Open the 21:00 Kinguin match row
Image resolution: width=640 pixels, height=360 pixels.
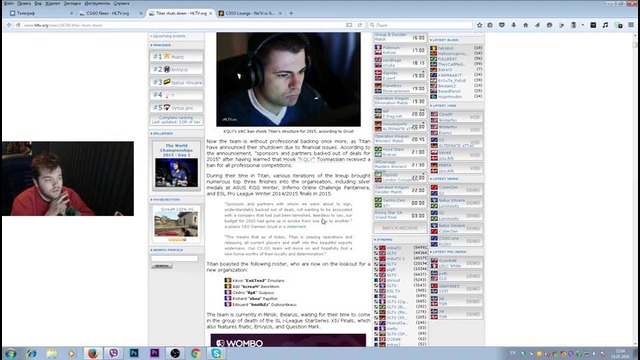tap(400, 152)
